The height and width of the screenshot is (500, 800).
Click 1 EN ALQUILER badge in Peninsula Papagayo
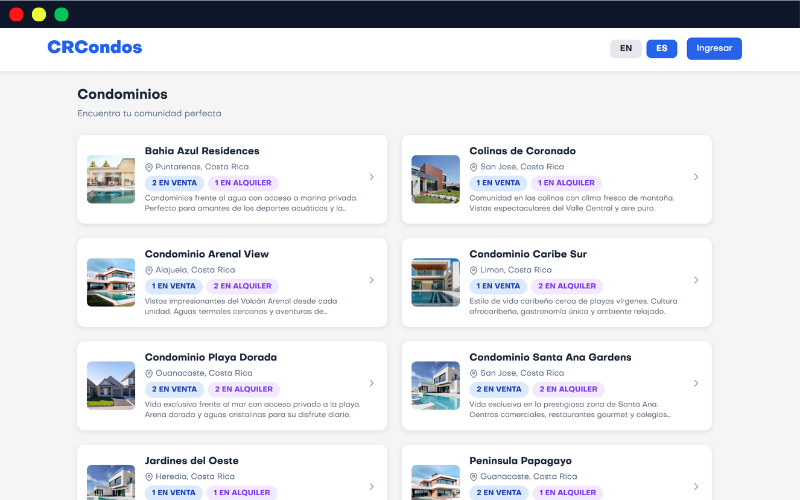click(x=568, y=493)
